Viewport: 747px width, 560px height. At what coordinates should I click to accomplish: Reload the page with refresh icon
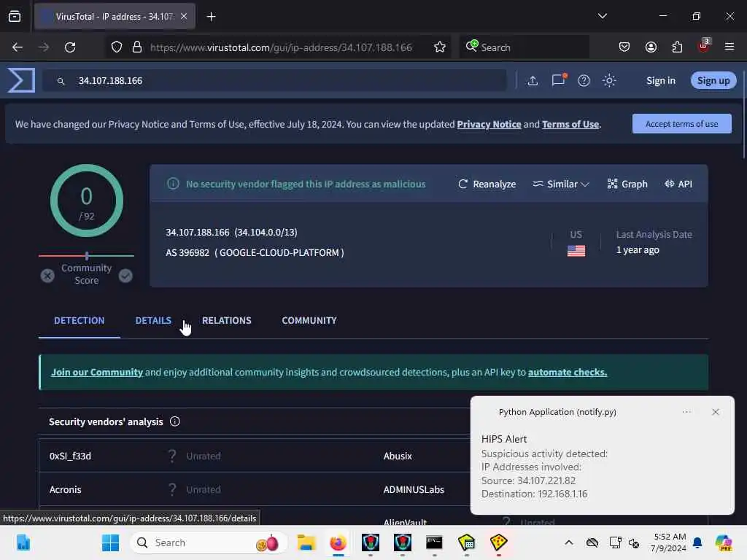tap(70, 47)
